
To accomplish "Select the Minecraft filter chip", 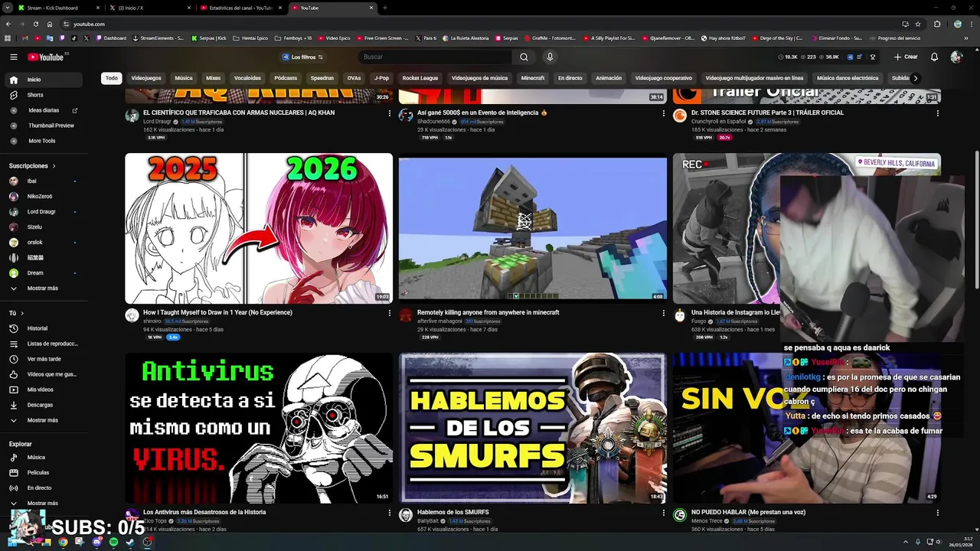I will (533, 78).
